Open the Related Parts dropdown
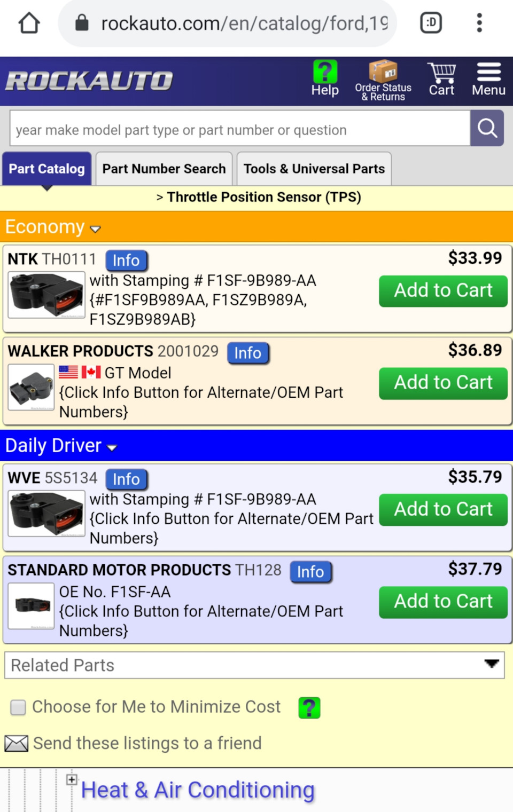513x812 pixels. point(254,665)
